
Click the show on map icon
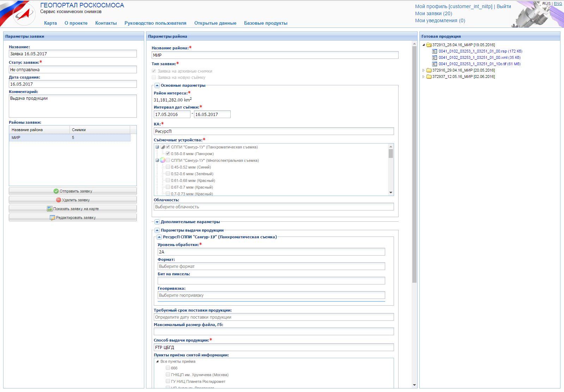50,209
